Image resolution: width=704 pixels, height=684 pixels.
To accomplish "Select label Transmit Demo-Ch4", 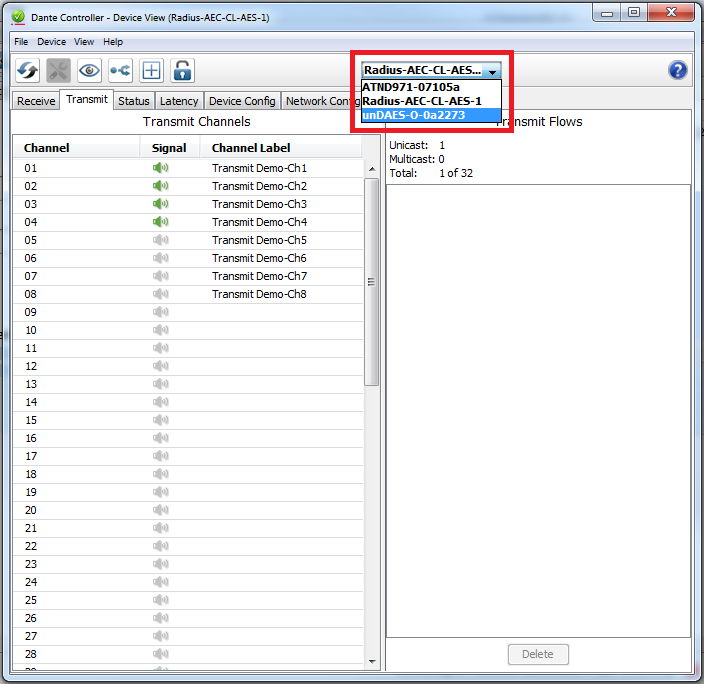I will click(x=260, y=222).
